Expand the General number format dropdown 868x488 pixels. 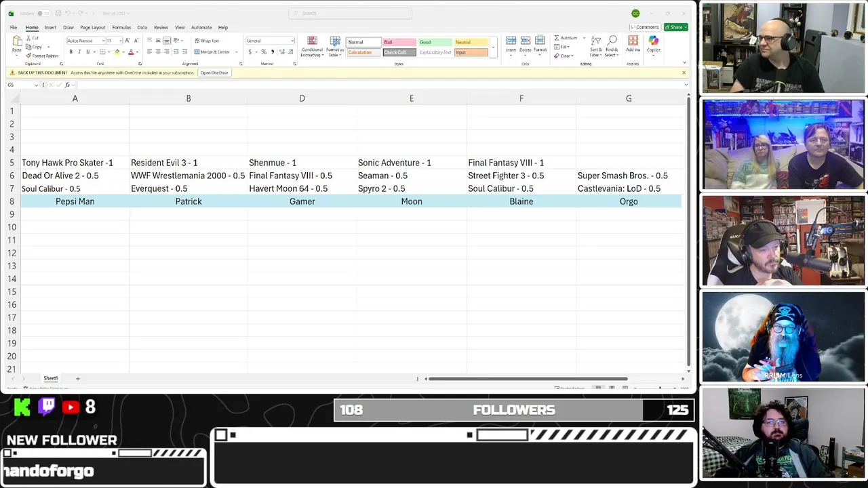coord(292,41)
